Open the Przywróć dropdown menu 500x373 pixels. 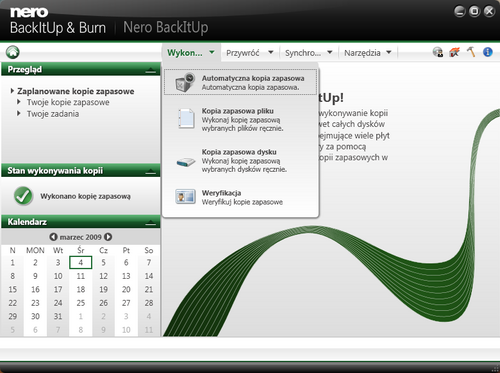(x=250, y=53)
